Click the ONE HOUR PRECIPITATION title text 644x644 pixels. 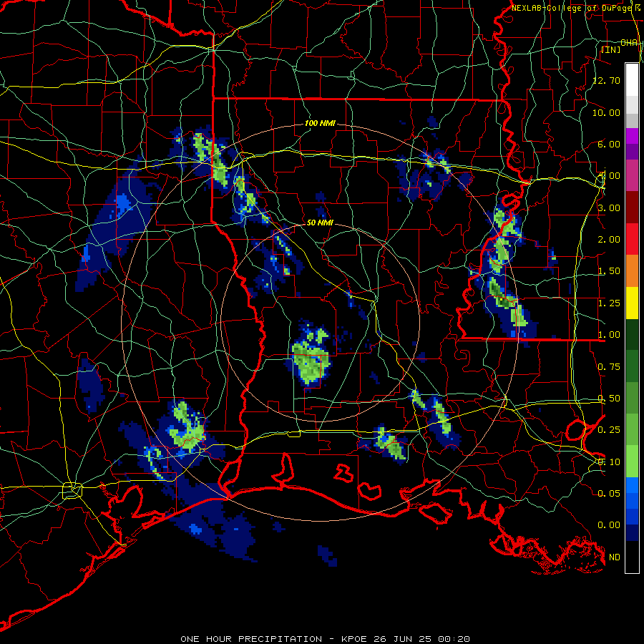pos(251,639)
